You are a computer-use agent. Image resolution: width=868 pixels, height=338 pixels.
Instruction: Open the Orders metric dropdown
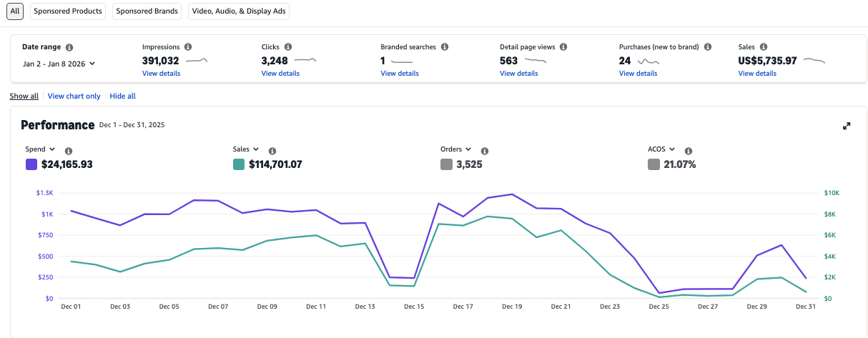click(x=456, y=149)
